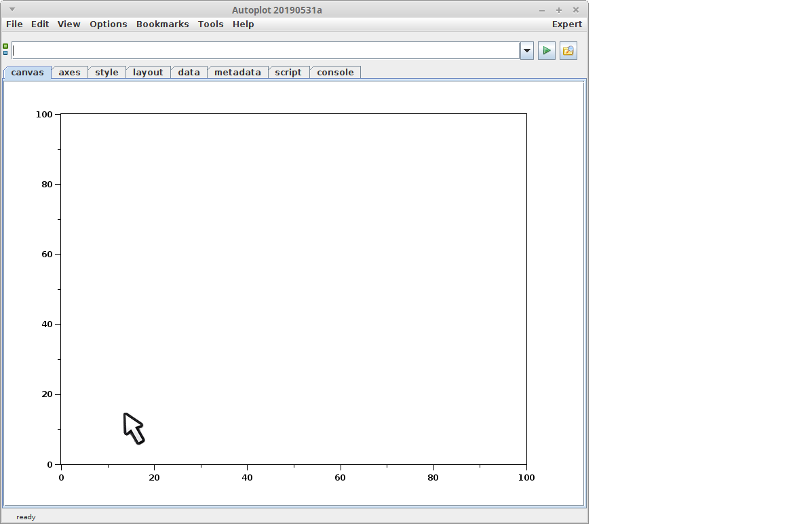Image resolution: width=812 pixels, height=524 pixels.
Task: Click the x-axis label 40
Action: coord(247,478)
